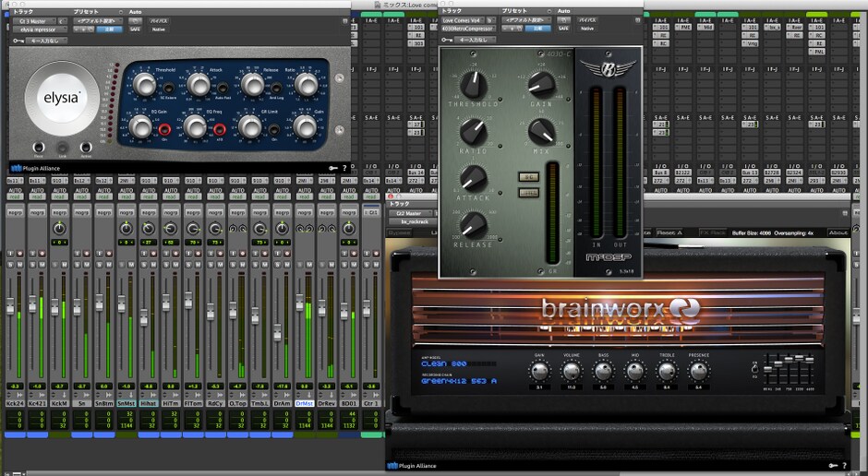Click the round elysia logo badge
The image size is (868, 476).
(x=62, y=99)
